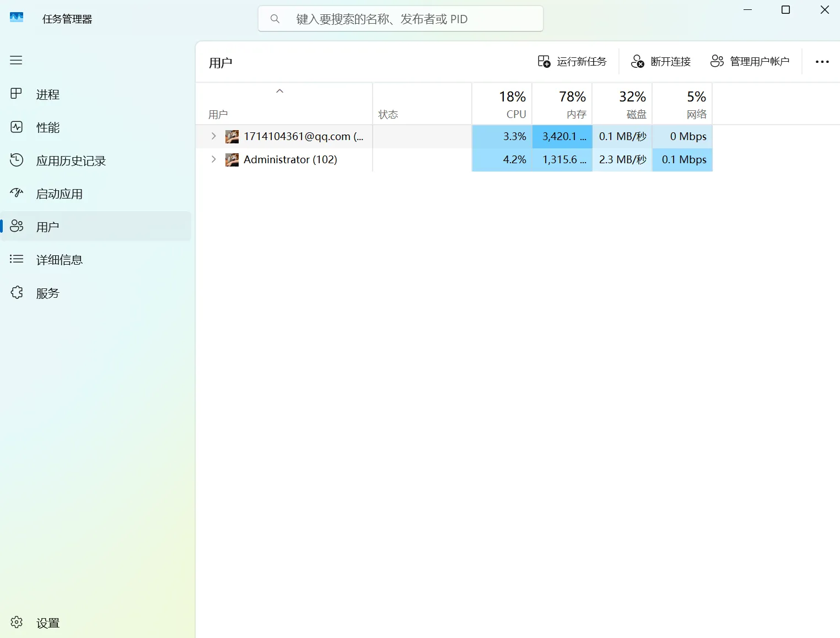Switch to 详细信息 (Details) page
Screen dimensions: 840x638
[x=60, y=259]
